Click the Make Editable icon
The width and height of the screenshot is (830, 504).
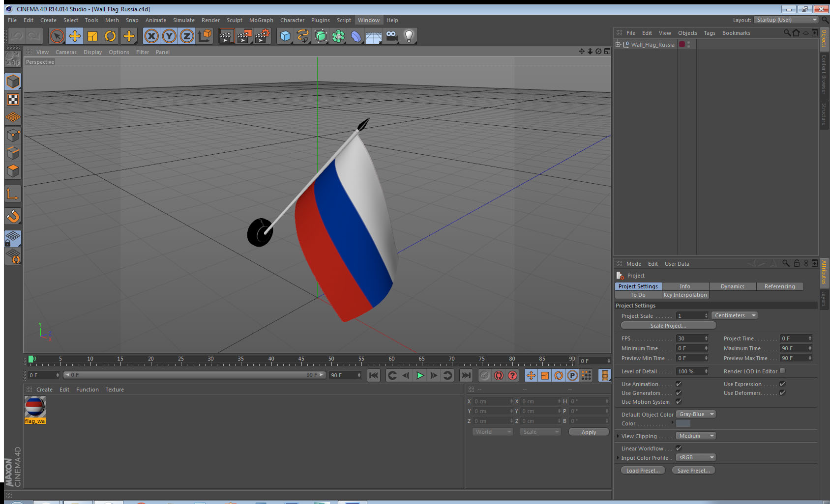[13, 59]
